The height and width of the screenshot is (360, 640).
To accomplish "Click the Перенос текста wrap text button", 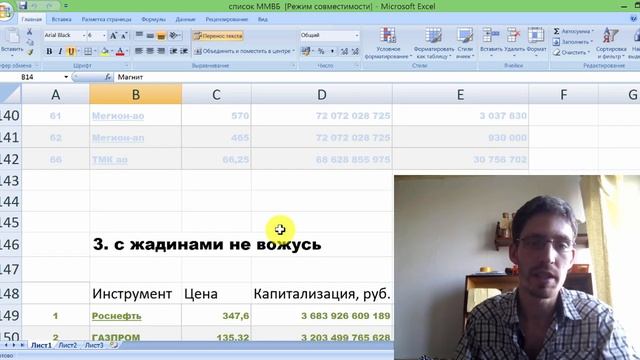I will pyautogui.click(x=218, y=36).
